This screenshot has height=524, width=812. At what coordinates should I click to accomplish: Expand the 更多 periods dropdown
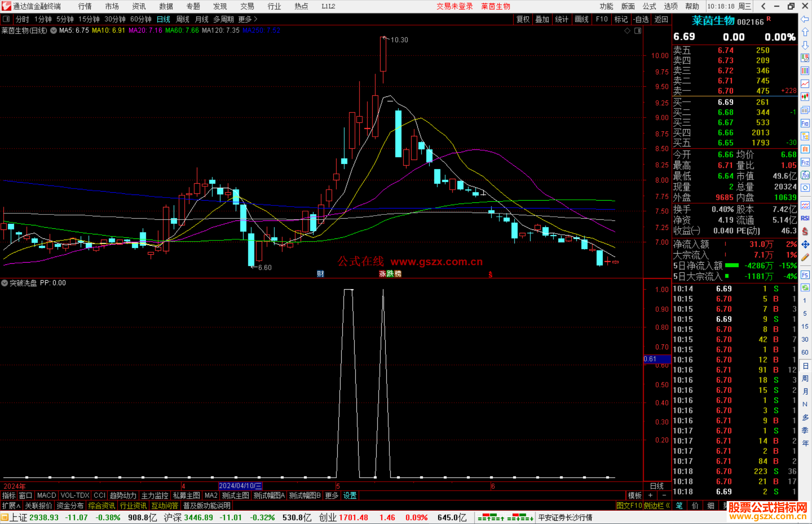248,19
